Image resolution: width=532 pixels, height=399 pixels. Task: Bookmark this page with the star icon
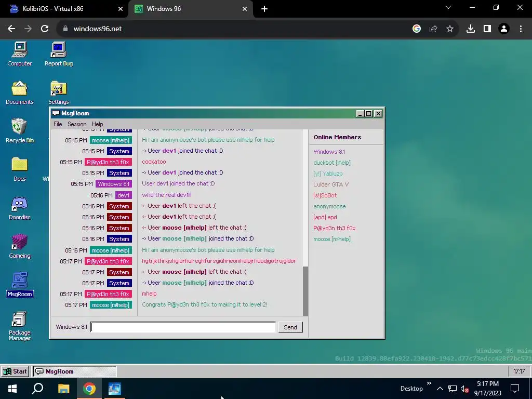coord(450,29)
